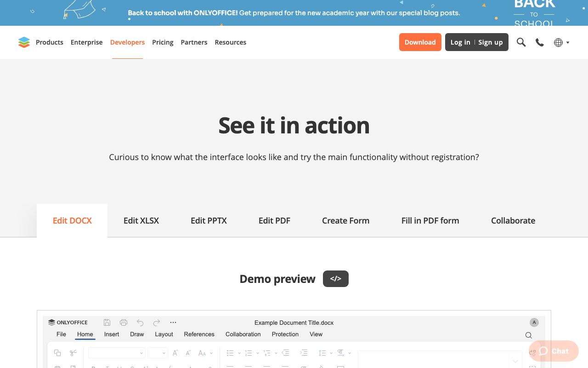The width and height of the screenshot is (588, 368).
Task: Expand the Change case dropdown arrow
Action: click(x=211, y=353)
